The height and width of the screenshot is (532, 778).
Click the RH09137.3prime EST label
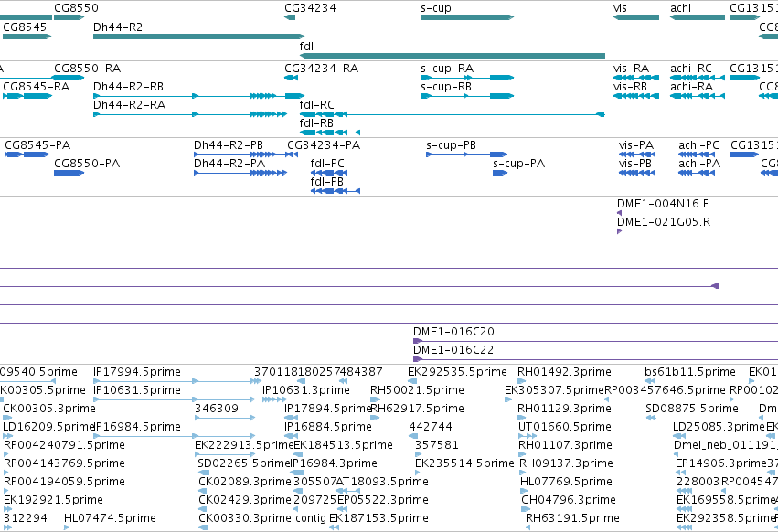click(567, 464)
